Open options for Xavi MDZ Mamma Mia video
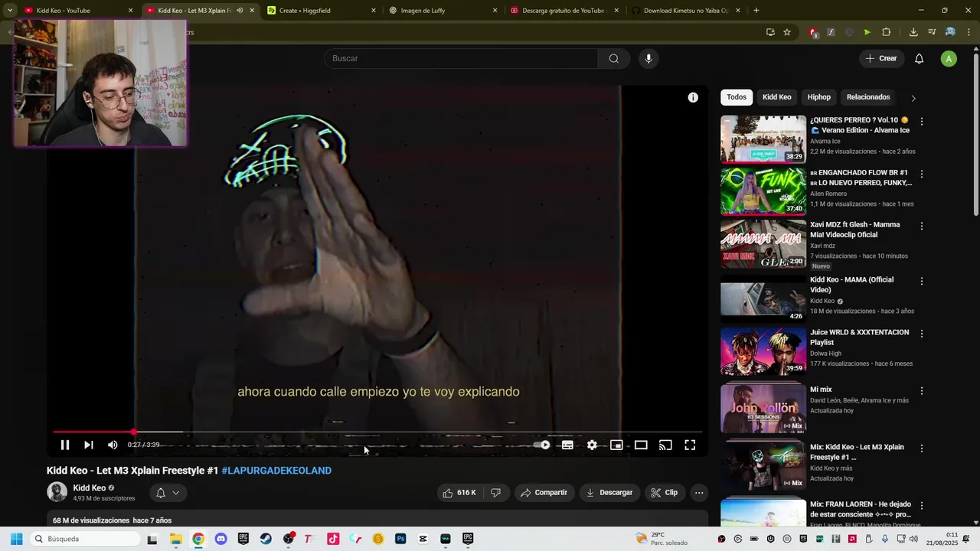This screenshot has width=980, height=551. (x=921, y=226)
